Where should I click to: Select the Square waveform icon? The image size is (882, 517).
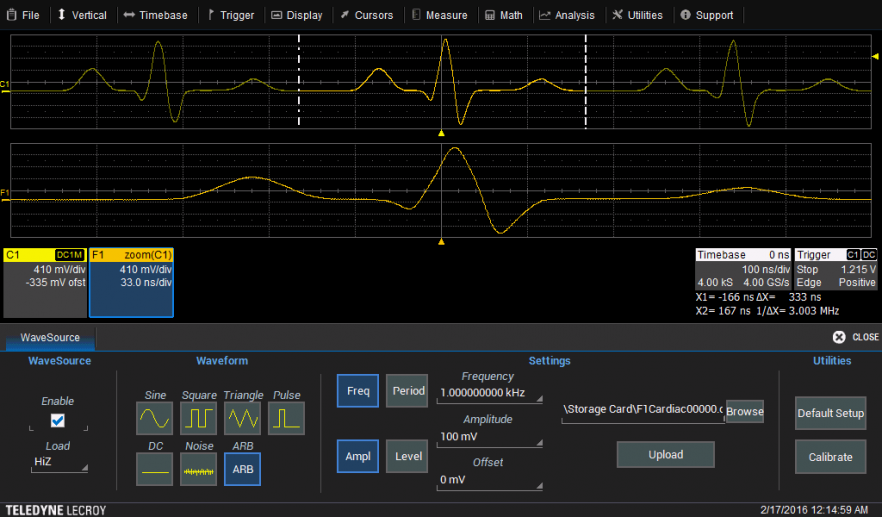point(198,416)
